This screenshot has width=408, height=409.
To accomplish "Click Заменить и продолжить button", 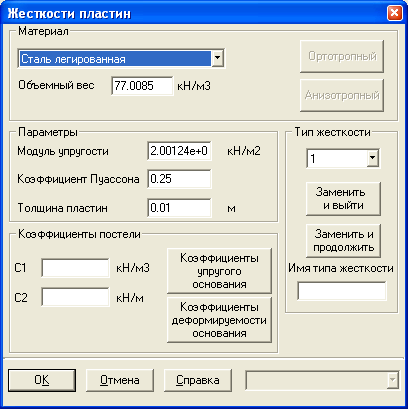I will (343, 241).
